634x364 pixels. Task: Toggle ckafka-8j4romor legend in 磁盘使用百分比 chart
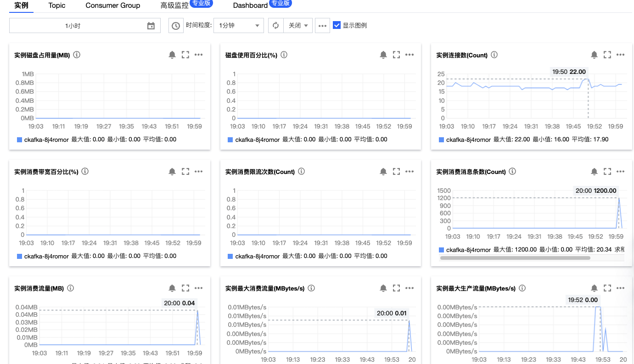point(253,140)
